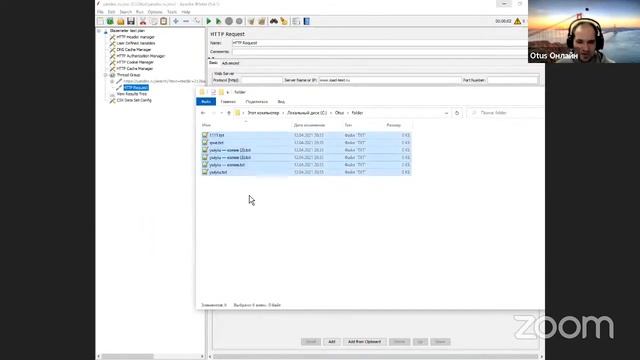This screenshot has height=360, width=640.
Task: Click the Port Number input field
Action: (x=512, y=80)
